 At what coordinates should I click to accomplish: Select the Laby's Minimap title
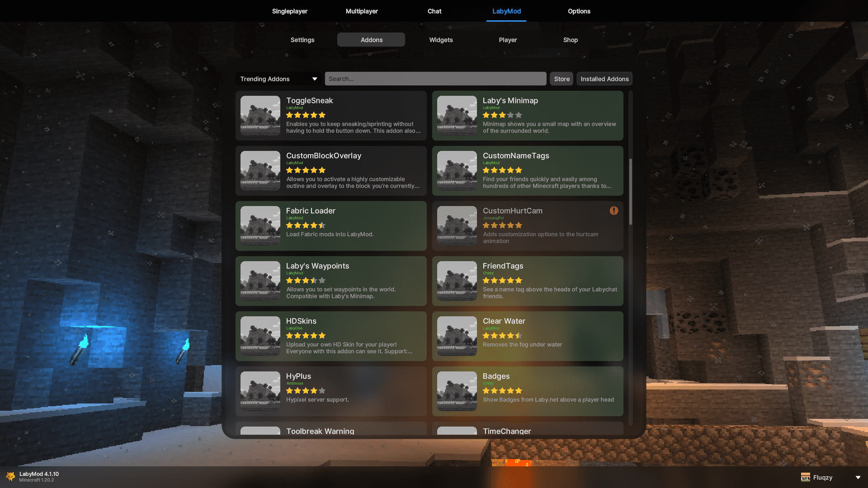pyautogui.click(x=510, y=100)
